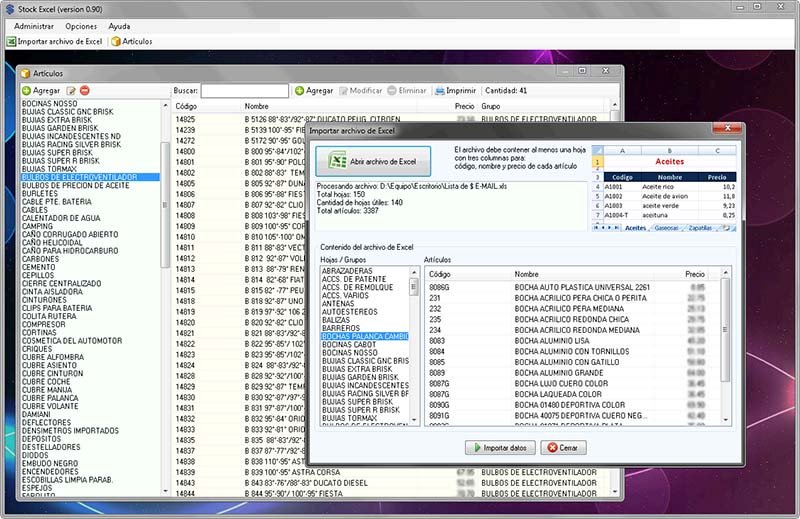Select BULBOS DE ELECTROVENTILADOR in the group list
The height and width of the screenshot is (519, 800).
(x=90, y=177)
